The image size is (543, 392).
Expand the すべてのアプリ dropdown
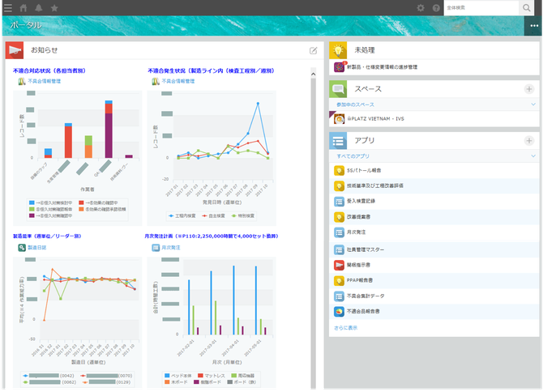pyautogui.click(x=533, y=156)
